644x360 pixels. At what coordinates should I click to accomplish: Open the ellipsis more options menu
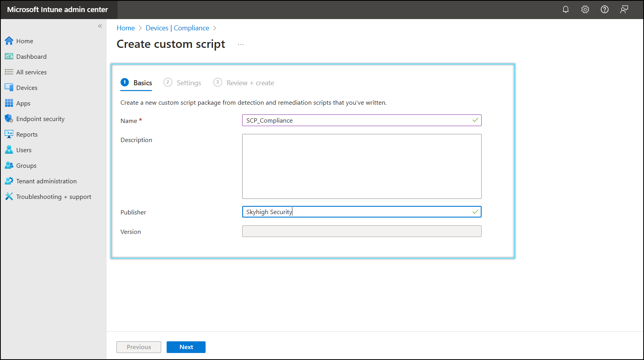tap(241, 44)
